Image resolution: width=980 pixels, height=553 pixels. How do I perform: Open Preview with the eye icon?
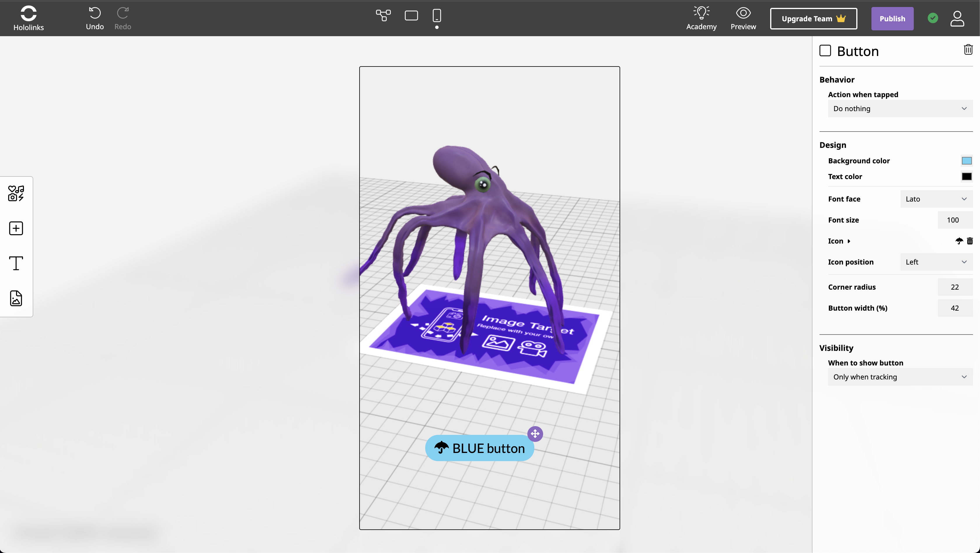(743, 18)
